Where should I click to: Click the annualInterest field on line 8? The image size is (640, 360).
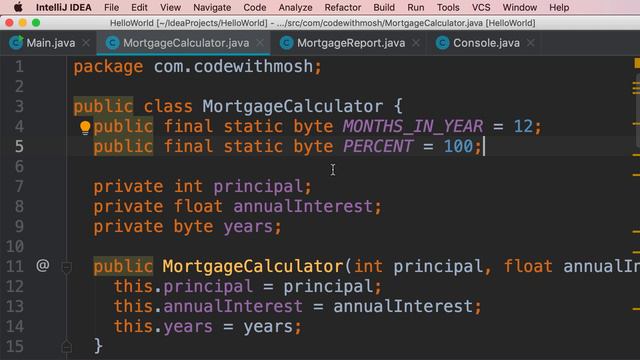[x=303, y=207]
